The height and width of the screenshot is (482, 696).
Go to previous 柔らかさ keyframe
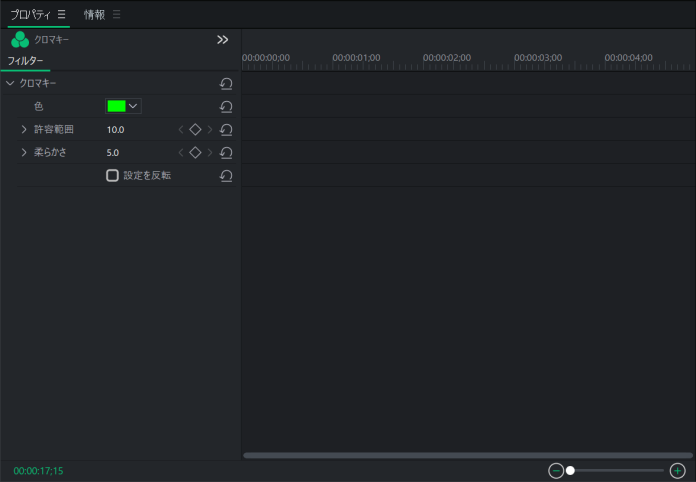tap(181, 153)
